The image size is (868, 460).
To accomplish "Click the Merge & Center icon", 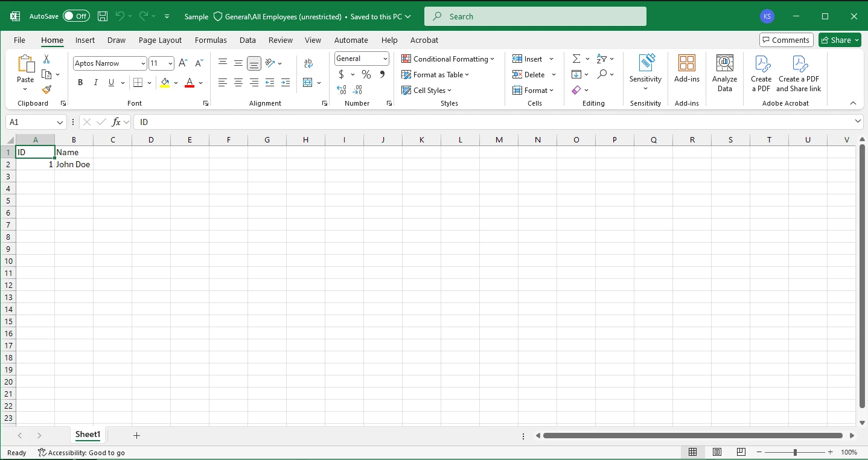I will point(308,83).
